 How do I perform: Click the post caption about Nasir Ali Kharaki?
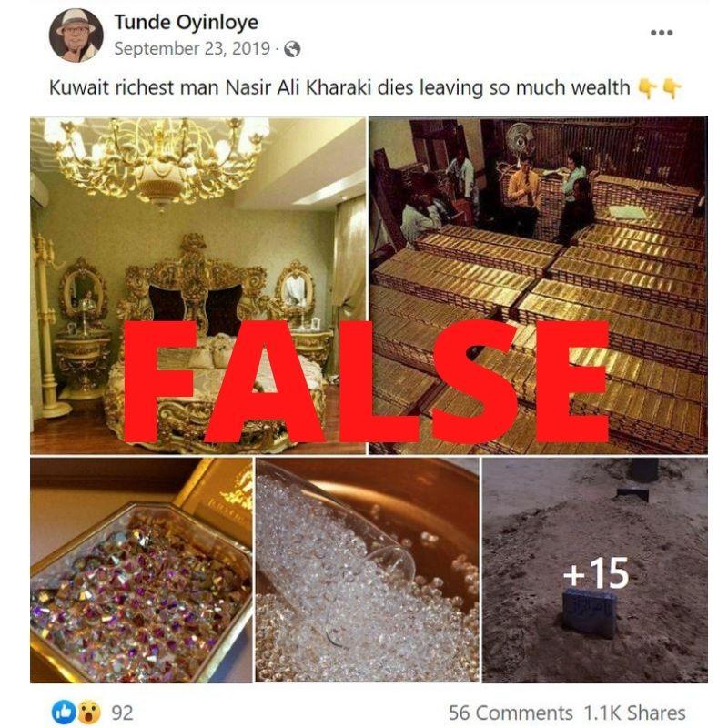coord(339,87)
